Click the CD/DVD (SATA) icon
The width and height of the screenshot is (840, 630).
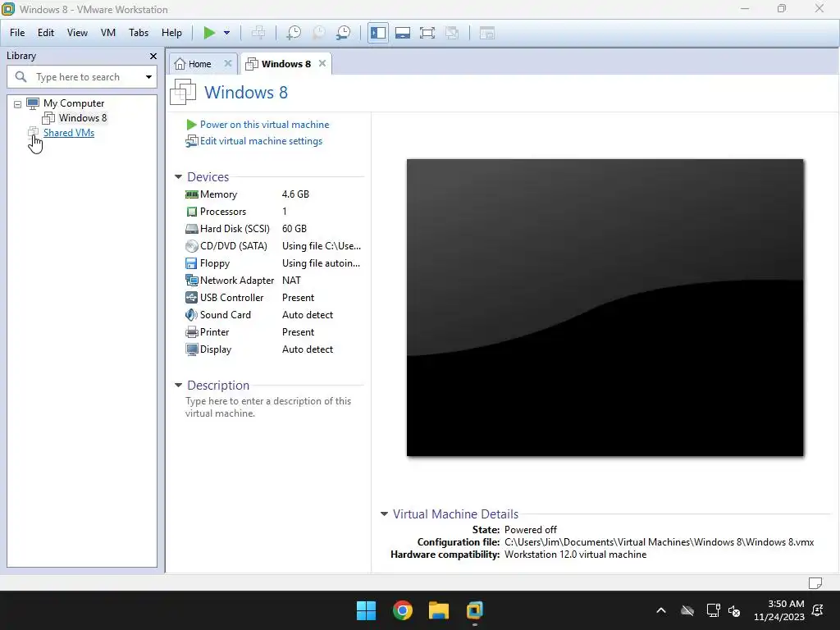tap(191, 246)
